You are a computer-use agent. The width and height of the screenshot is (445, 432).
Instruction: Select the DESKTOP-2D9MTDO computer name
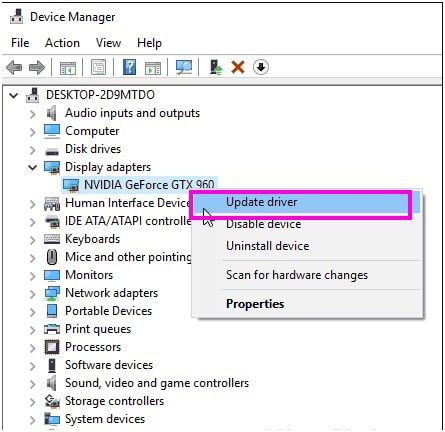click(x=100, y=95)
